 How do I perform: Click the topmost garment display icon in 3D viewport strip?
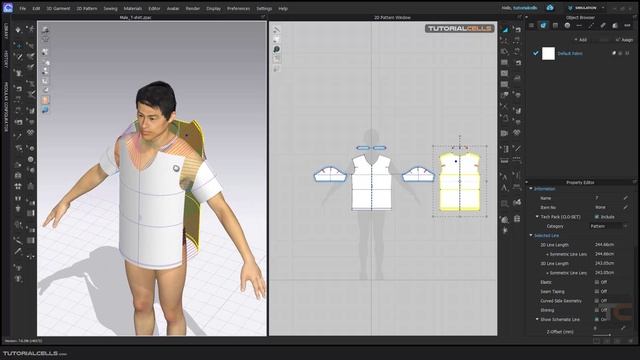coord(45,30)
